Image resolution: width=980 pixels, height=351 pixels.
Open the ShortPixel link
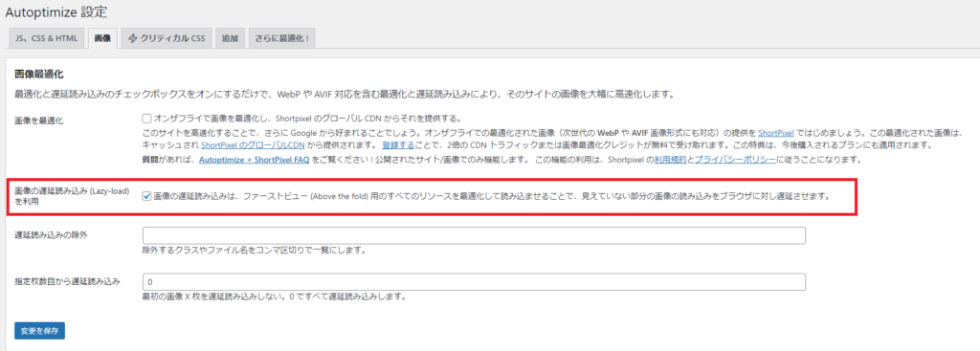[x=775, y=133]
